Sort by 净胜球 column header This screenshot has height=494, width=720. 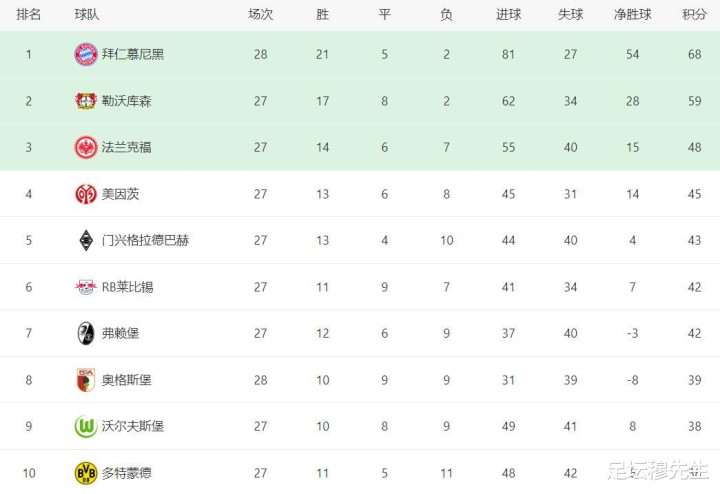point(632,15)
